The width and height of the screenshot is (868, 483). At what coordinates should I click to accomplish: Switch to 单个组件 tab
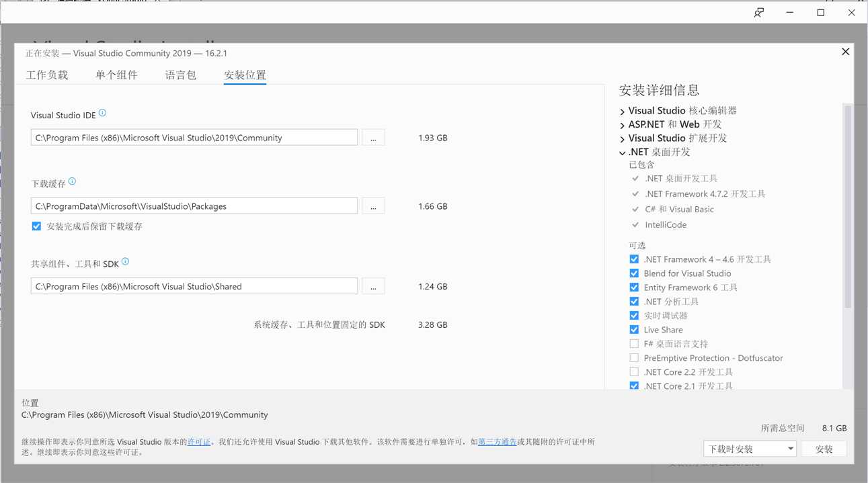coord(116,75)
